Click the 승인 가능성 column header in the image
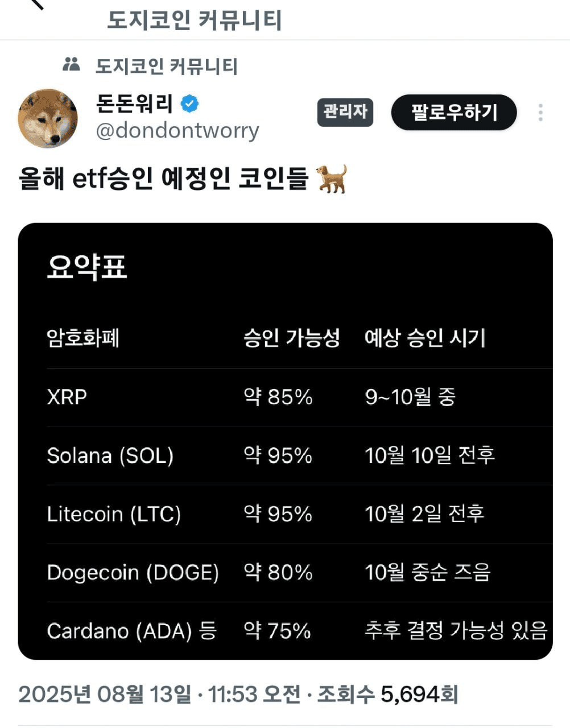 click(x=292, y=338)
